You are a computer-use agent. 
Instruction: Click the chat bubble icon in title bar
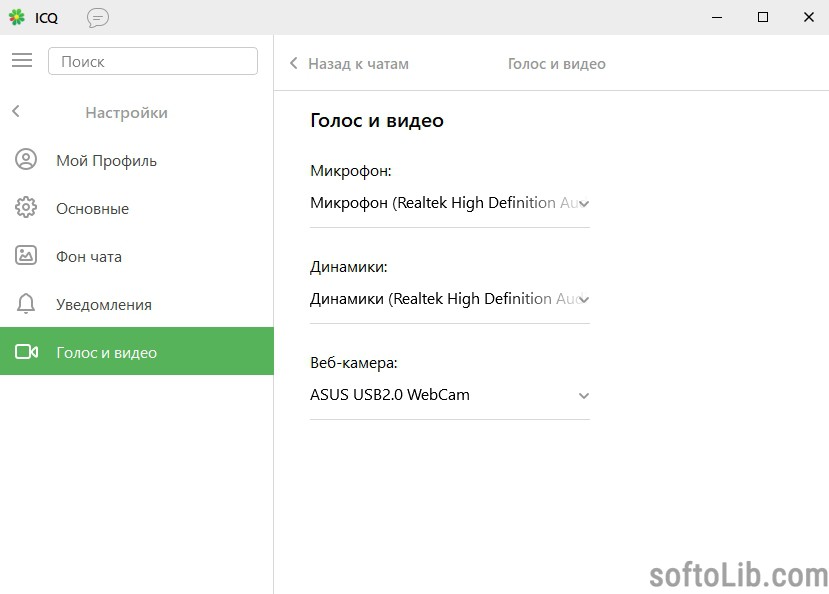(x=98, y=17)
